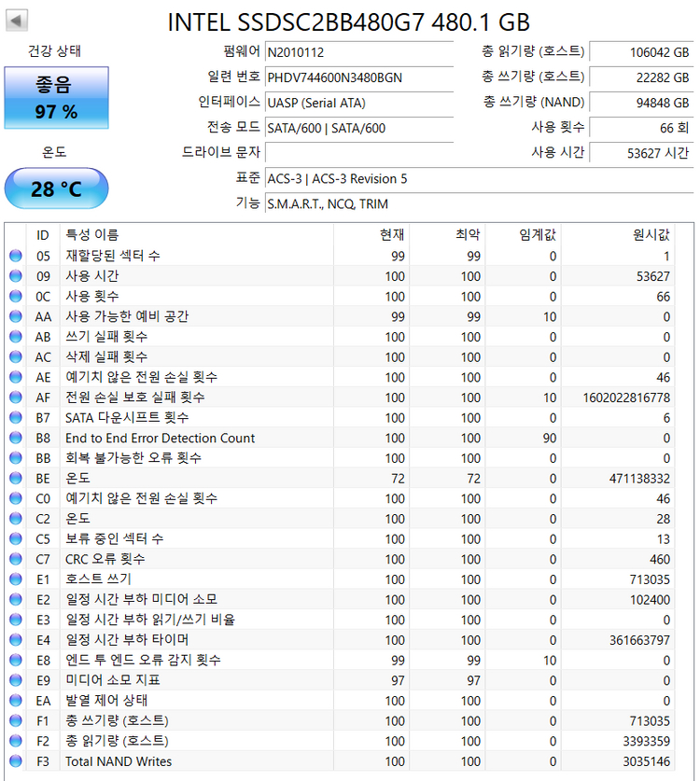This screenshot has width=700, height=781.
Task: Click the 현재 column header
Action: 371,235
